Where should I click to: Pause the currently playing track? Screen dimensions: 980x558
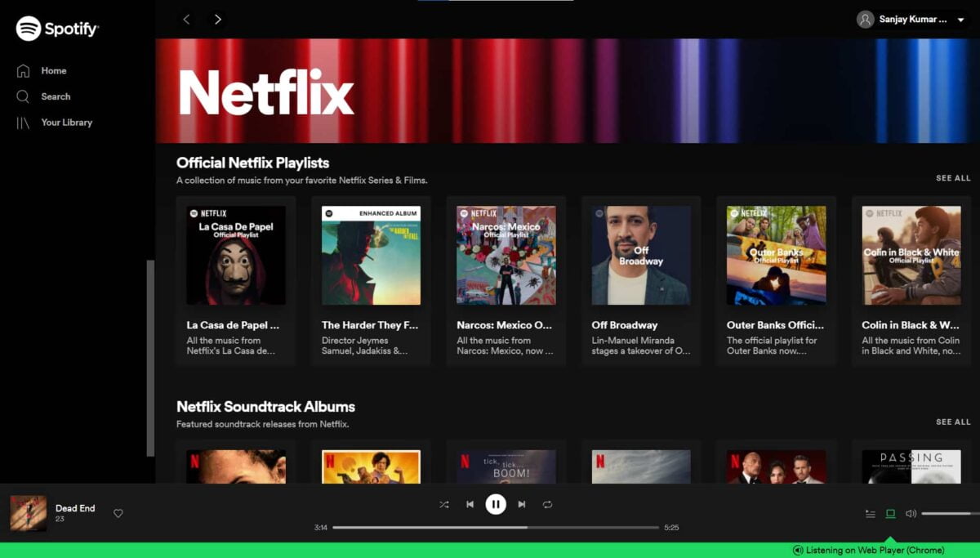pos(496,504)
